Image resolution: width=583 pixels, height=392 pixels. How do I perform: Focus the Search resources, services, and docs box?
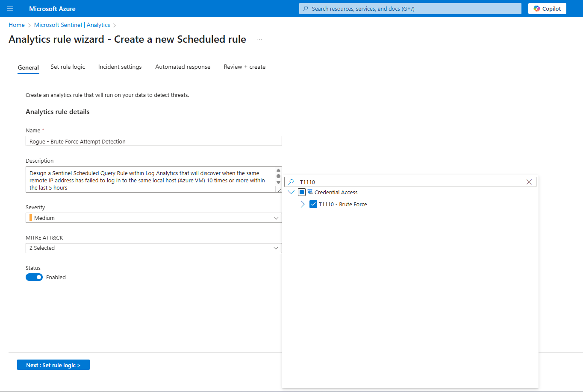click(x=410, y=9)
